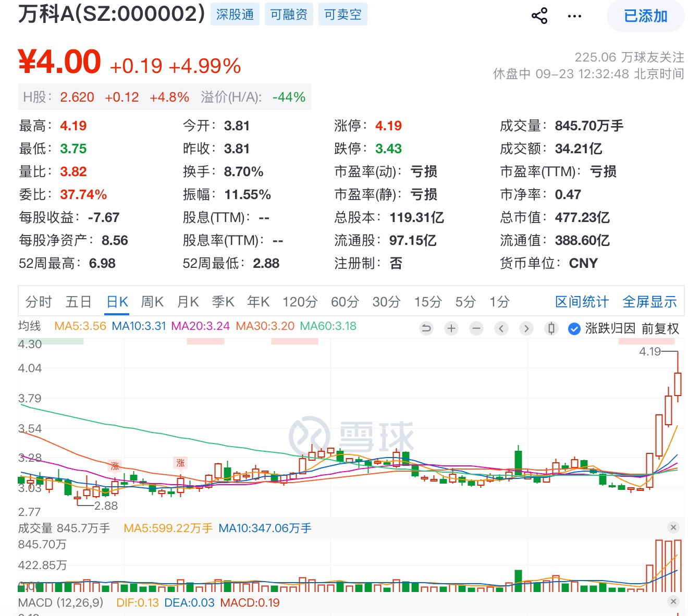
Task: Click the MACD DEA:0.03 label
Action: coord(189,602)
